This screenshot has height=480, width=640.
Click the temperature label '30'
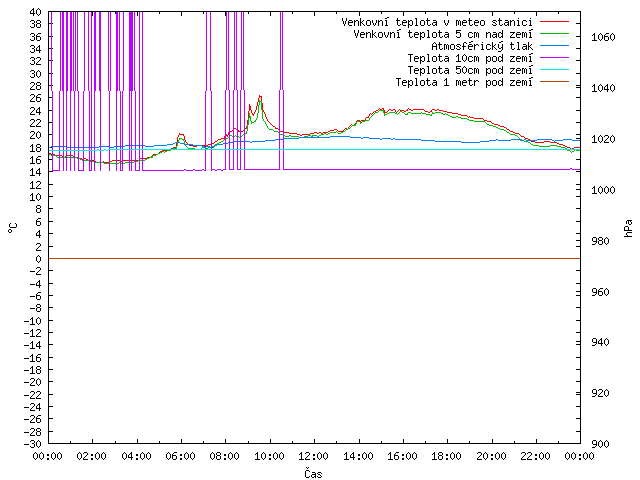point(36,74)
